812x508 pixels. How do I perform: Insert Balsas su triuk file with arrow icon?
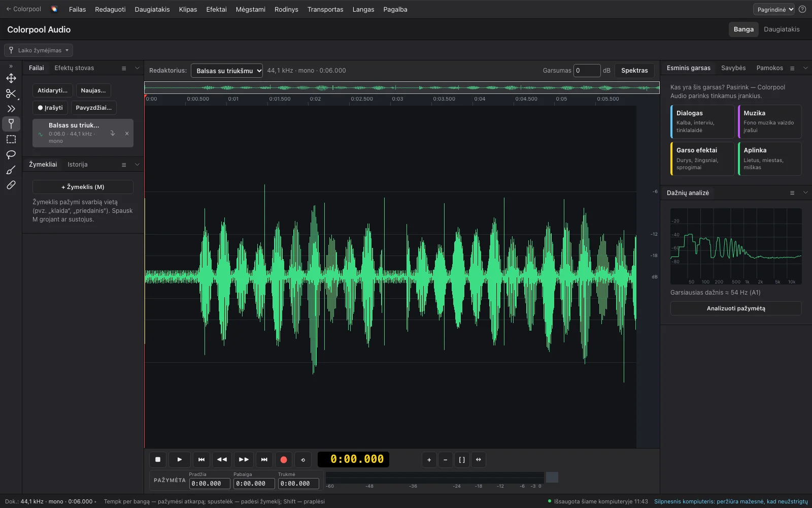click(113, 134)
